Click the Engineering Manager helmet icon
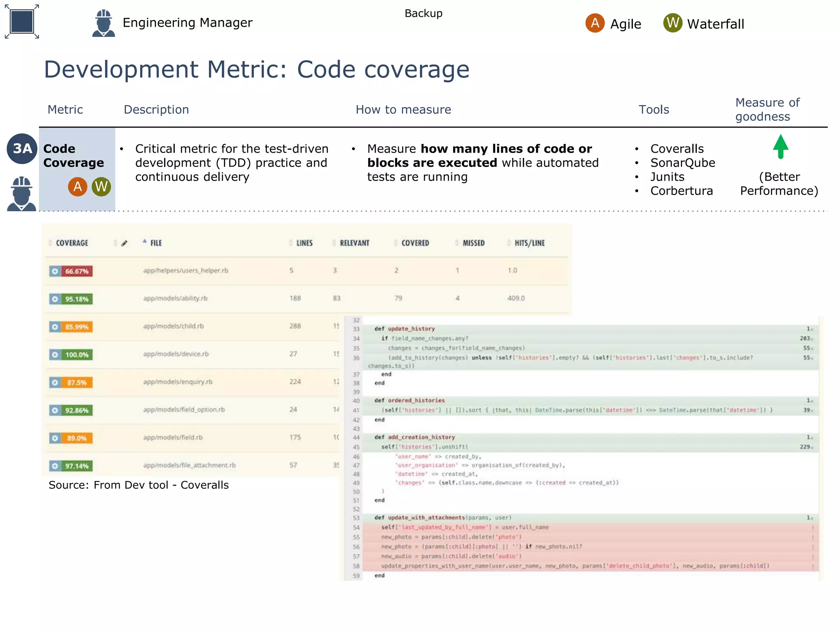This screenshot has width=840, height=630. 103,23
